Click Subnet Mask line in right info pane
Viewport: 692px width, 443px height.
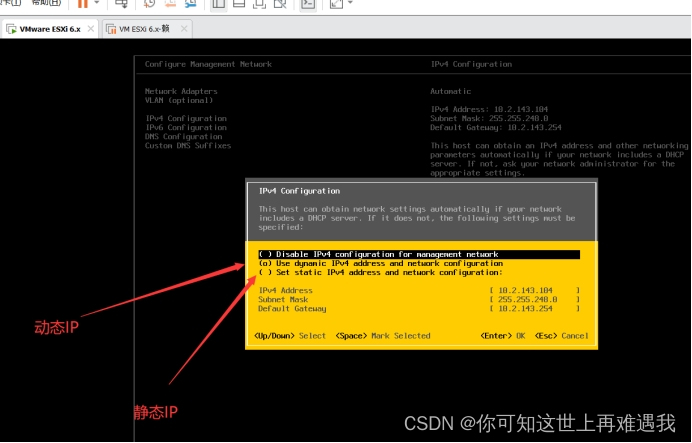[489, 118]
